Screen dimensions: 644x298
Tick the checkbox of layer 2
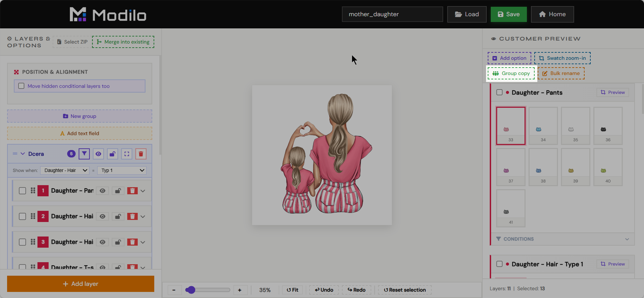point(22,217)
